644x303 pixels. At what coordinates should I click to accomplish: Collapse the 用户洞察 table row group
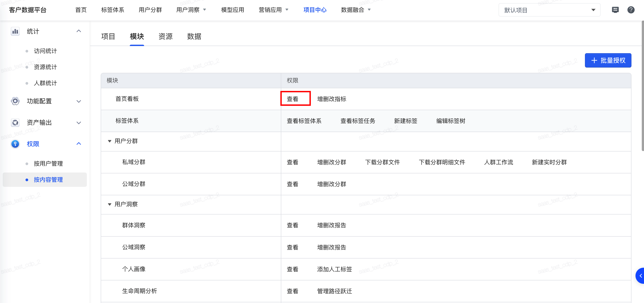[109, 204]
